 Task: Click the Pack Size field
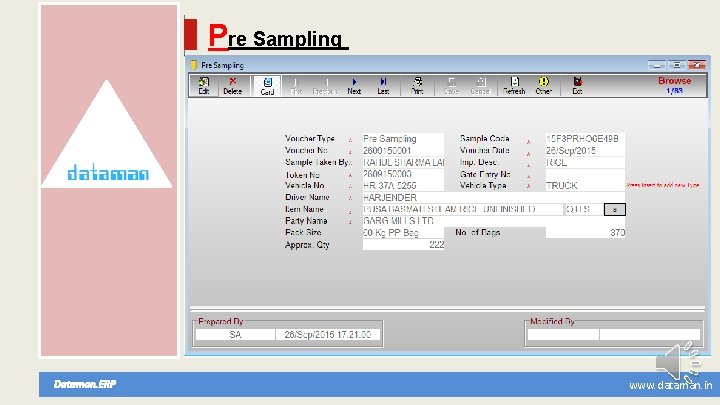pos(403,233)
